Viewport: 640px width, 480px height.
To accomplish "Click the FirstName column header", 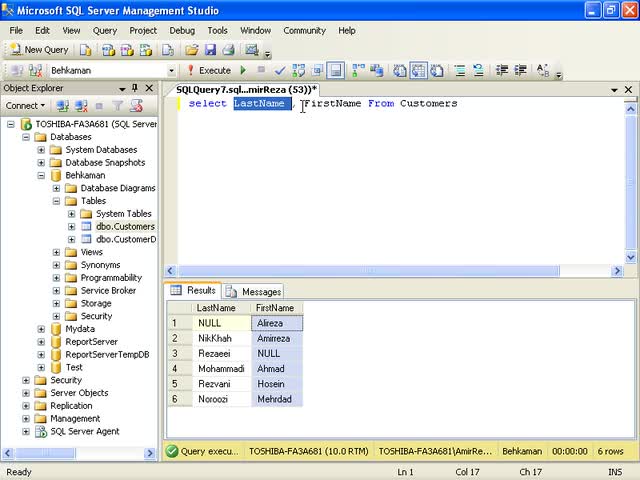I will 277,308.
